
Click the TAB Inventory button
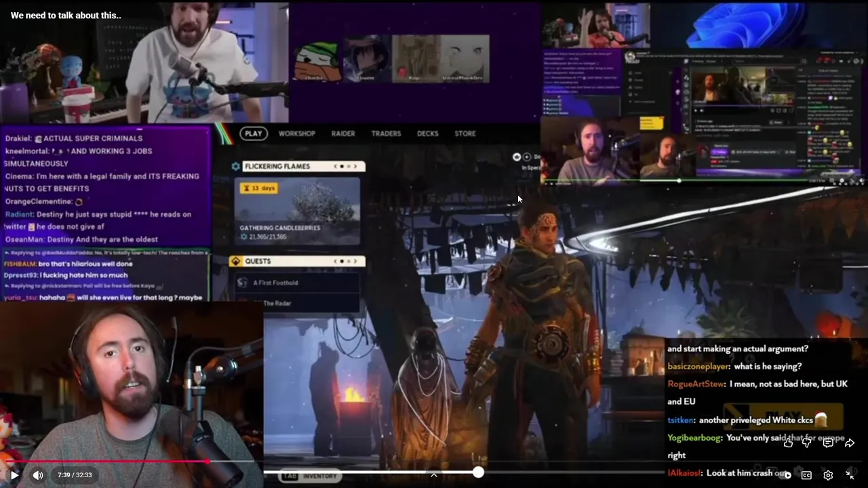pos(310,476)
